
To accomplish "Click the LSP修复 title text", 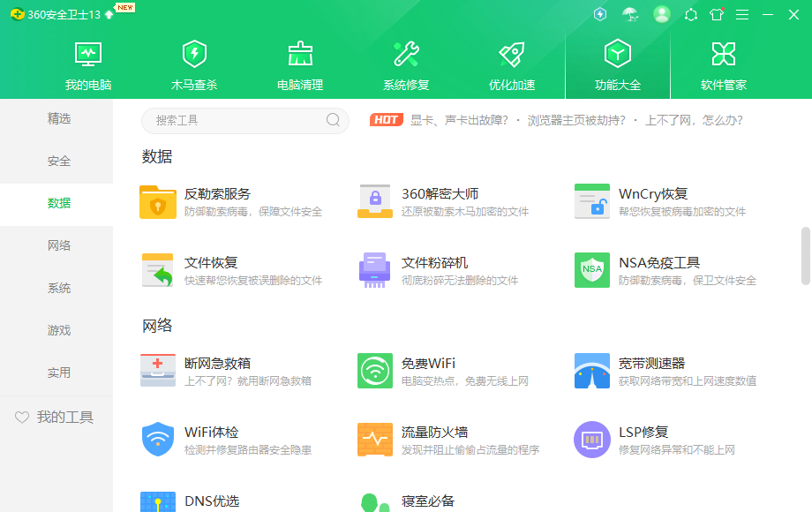I will 643,433.
